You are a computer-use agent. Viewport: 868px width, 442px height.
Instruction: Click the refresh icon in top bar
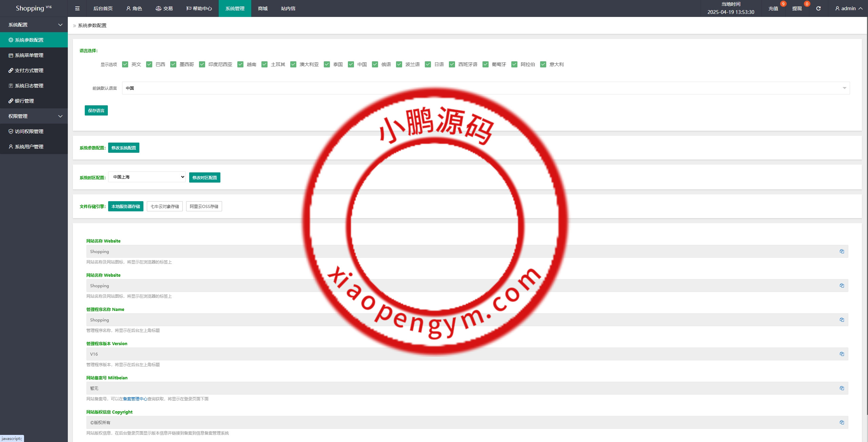[x=818, y=8]
